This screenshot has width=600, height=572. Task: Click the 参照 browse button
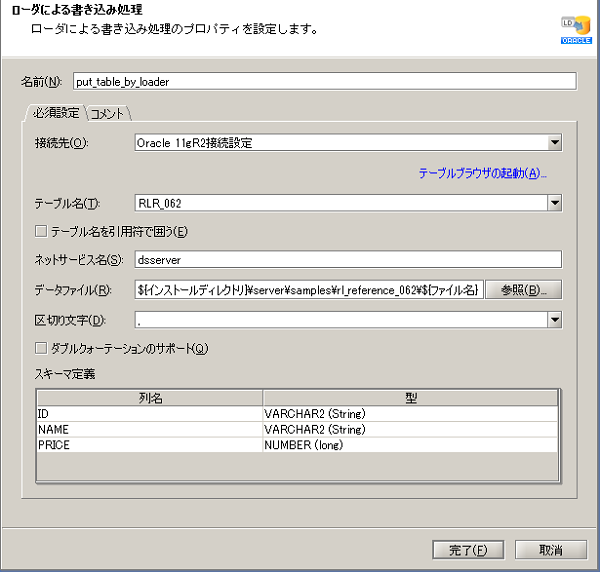[523, 290]
